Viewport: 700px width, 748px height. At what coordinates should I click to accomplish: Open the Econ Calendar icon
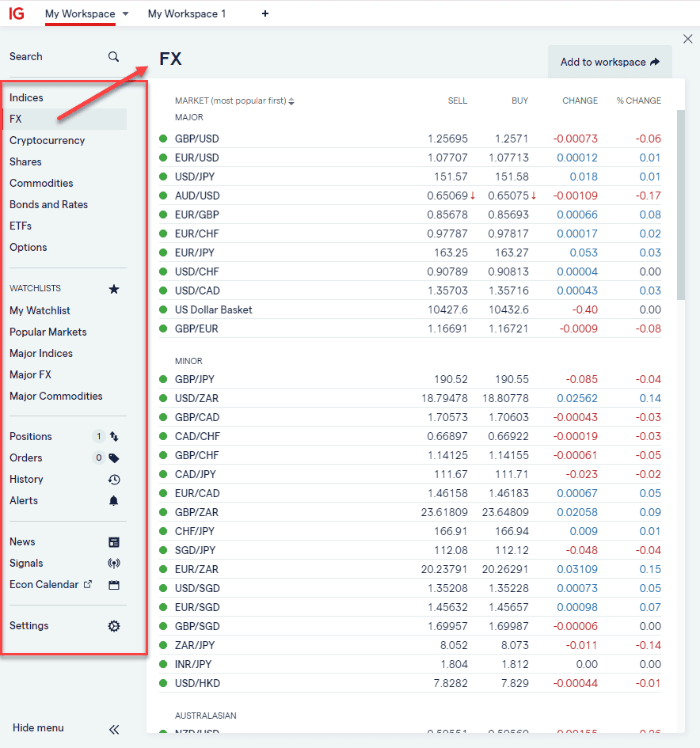click(x=114, y=585)
